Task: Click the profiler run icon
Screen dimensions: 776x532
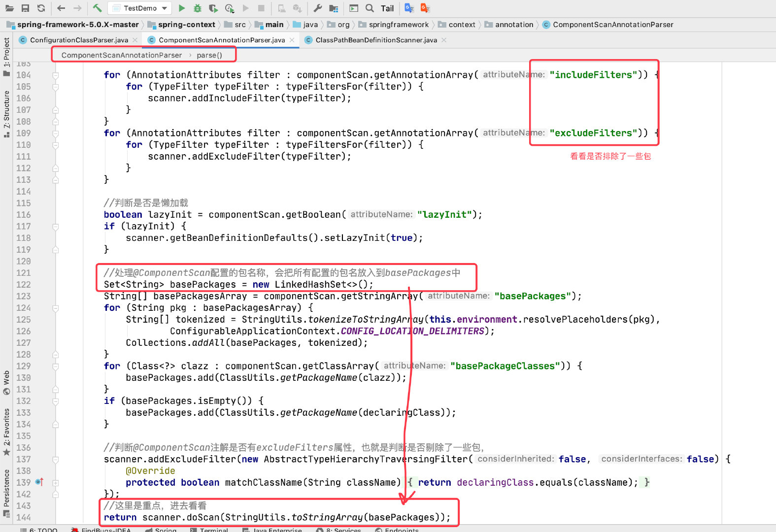Action: pos(230,8)
